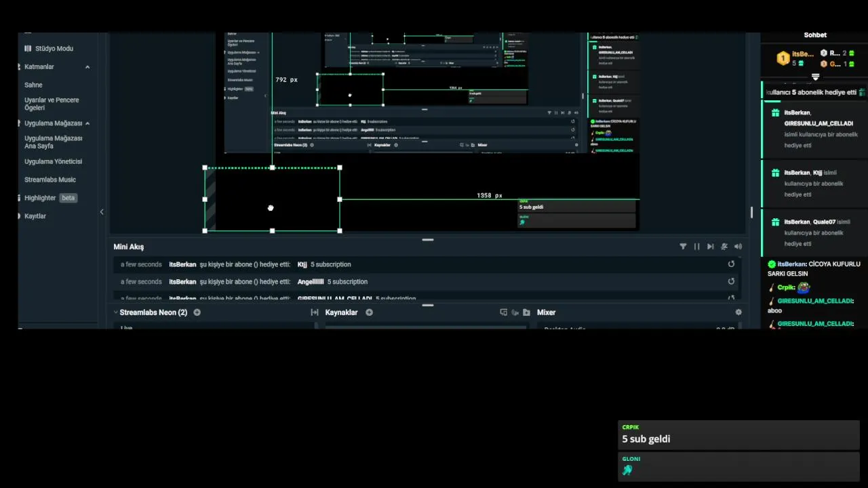Click the Sohbet panel title
Screen dimensions: 868x488
click(x=815, y=35)
